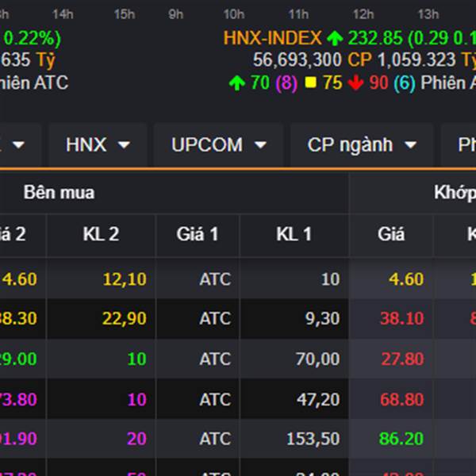Click ATC cell in the 68.80 row
476x476 pixels.
(215, 399)
